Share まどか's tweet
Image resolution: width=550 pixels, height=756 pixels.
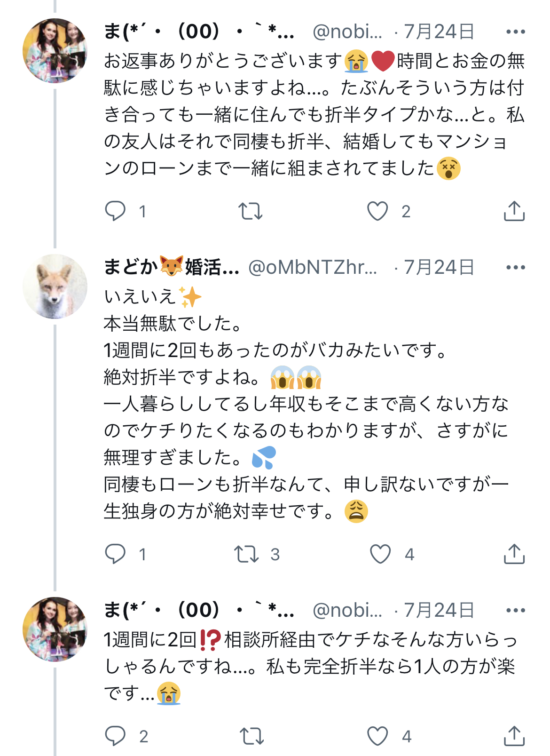514,554
